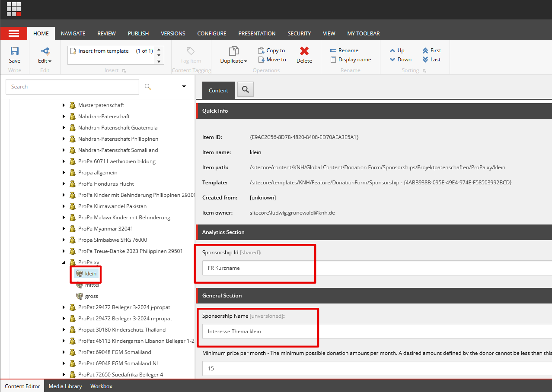Click the Sponsorship Id input field
The width and height of the screenshot is (552, 392).
[x=377, y=268]
